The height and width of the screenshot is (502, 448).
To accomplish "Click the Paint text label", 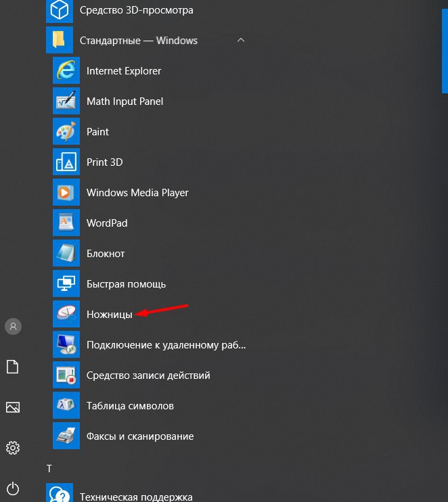I will [97, 131].
